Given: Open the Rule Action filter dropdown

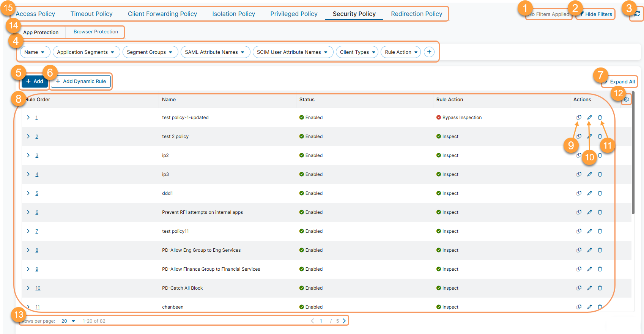Looking at the screenshot, I should tap(401, 52).
